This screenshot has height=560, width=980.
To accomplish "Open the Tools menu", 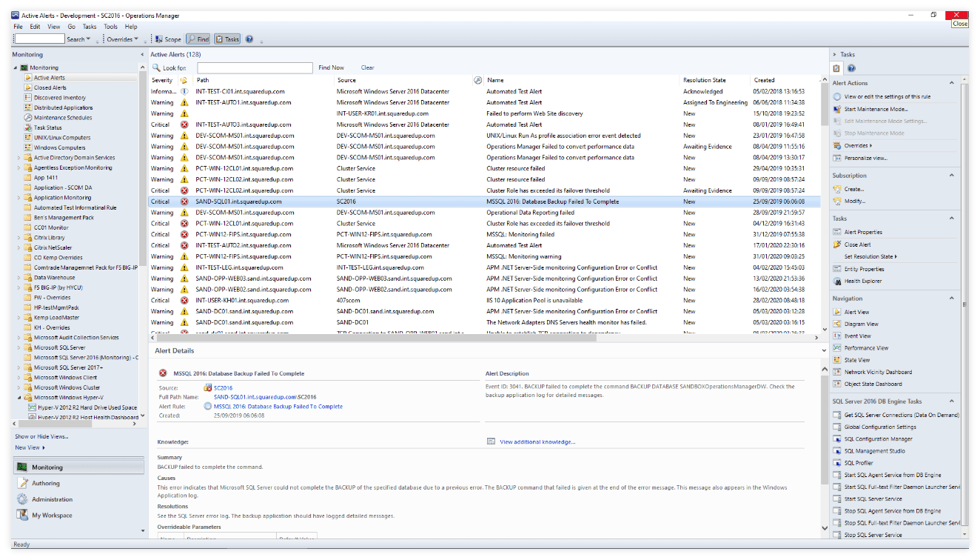I will (110, 27).
